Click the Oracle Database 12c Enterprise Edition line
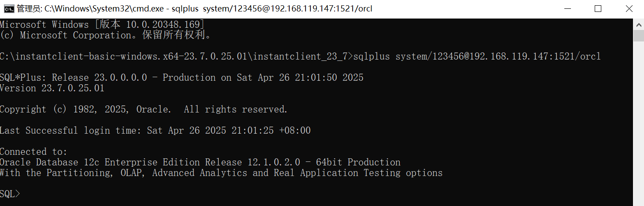644x206 pixels. [x=200, y=162]
